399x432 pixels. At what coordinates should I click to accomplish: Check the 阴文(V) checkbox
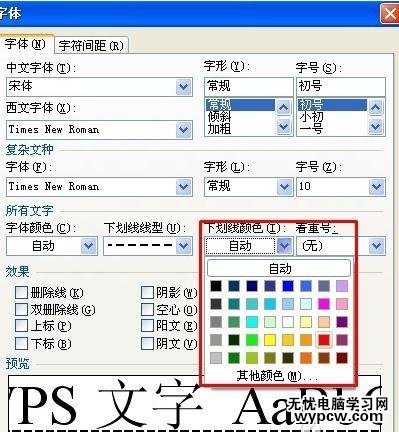pos(147,343)
